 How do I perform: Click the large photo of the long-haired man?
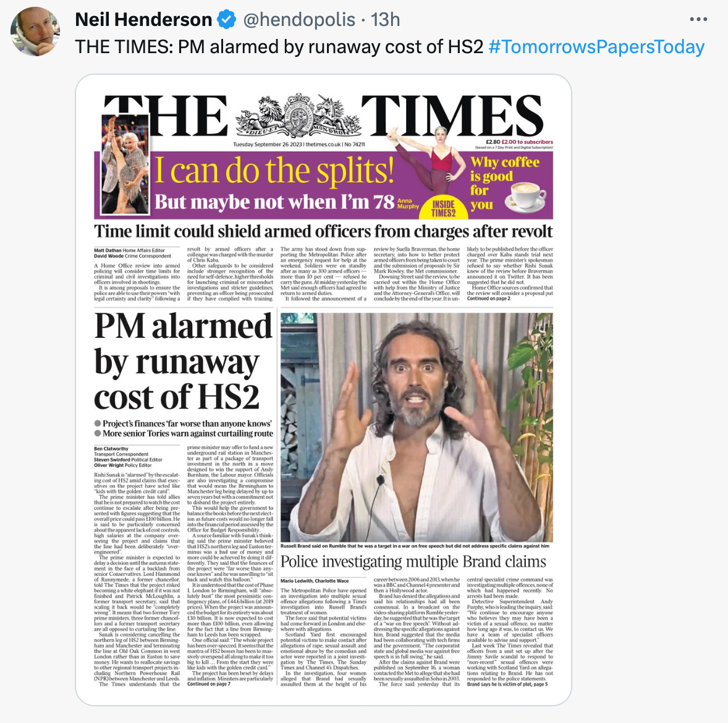[x=417, y=427]
